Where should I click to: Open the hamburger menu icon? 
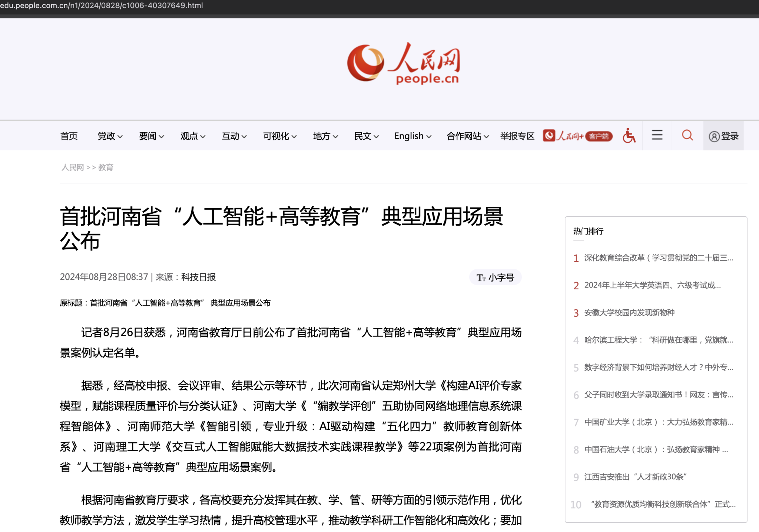pyautogui.click(x=657, y=135)
